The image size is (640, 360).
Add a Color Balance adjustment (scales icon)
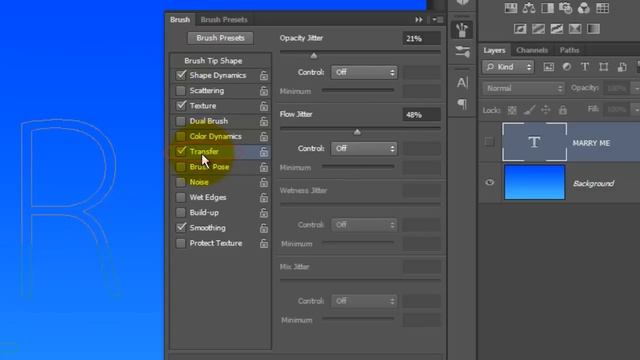(529, 8)
